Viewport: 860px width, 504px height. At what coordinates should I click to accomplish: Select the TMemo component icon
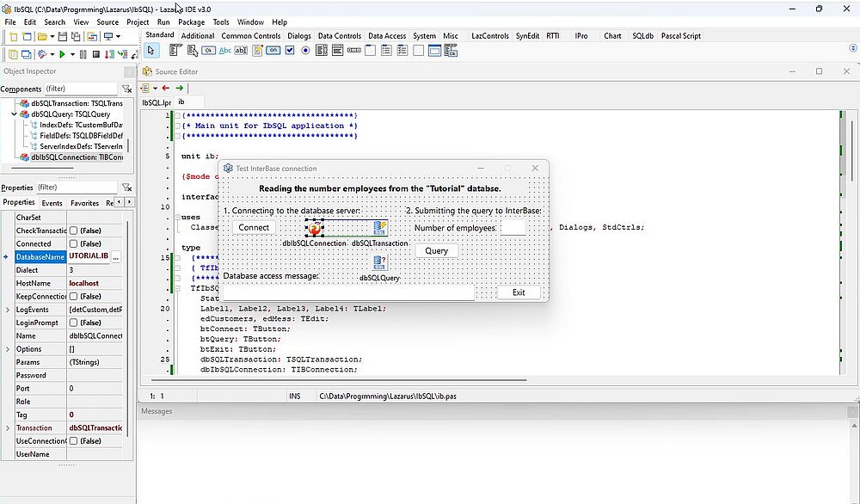point(257,51)
